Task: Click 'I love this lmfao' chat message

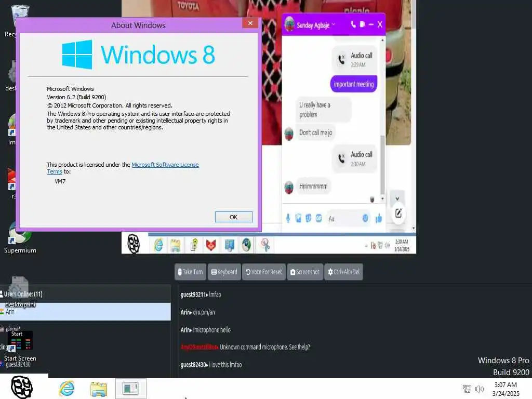Action: click(211, 365)
